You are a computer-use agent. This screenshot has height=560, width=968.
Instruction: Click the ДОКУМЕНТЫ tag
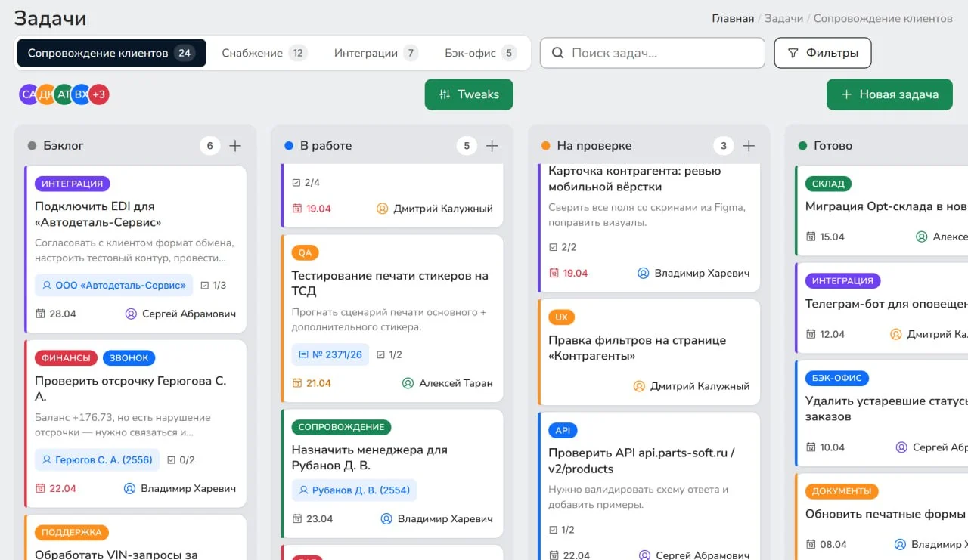842,491
